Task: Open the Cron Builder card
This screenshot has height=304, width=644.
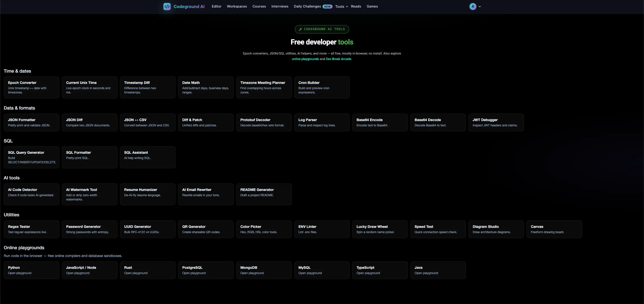Action: [322, 87]
